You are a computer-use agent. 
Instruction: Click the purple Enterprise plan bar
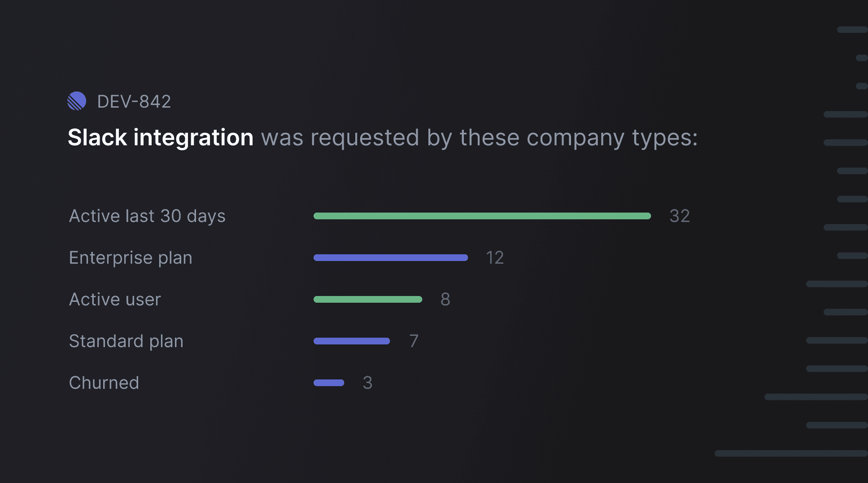tap(390, 258)
